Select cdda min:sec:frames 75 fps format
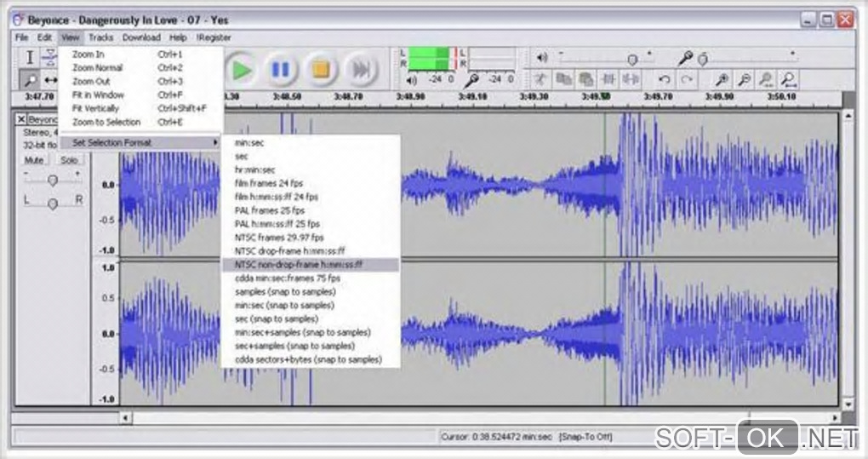Image resolution: width=868 pixels, height=459 pixels. 311,278
